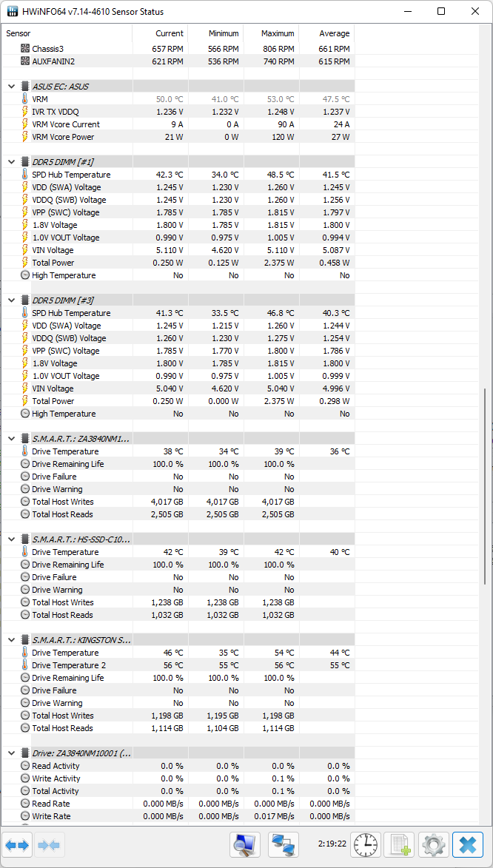Collapse the DDR5 DIMM [#3] group
This screenshot has width=493, height=868.
click(11, 300)
